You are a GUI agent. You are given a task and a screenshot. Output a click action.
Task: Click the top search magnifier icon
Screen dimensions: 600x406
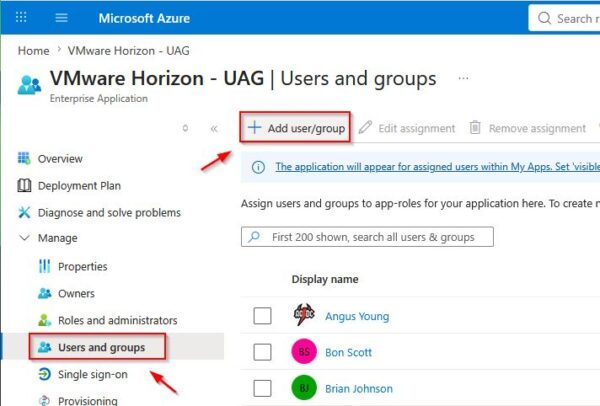tap(544, 18)
